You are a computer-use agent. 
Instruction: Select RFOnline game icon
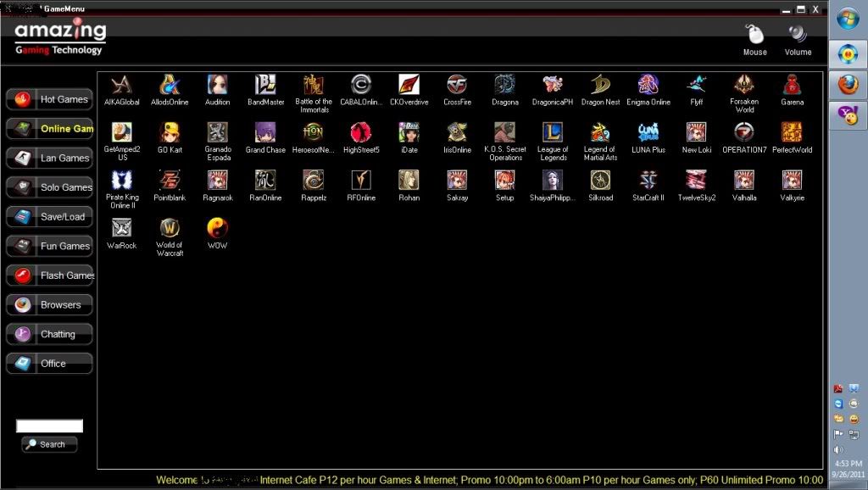(x=361, y=181)
